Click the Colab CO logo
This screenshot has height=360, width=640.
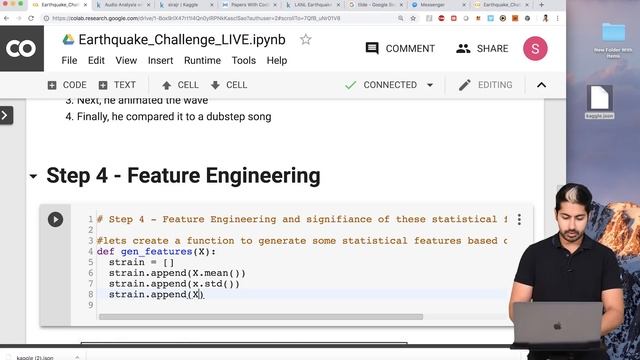(22, 49)
